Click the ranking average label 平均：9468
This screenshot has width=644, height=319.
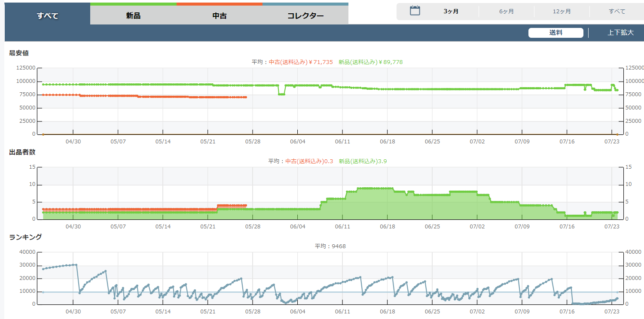330,246
